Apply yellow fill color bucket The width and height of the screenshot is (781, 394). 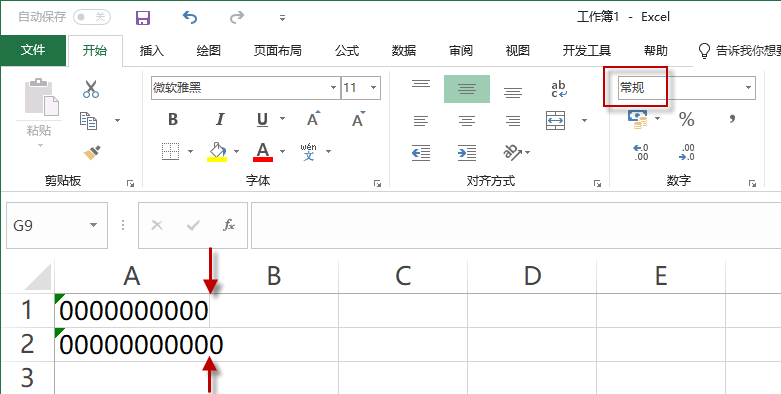pyautogui.click(x=217, y=152)
